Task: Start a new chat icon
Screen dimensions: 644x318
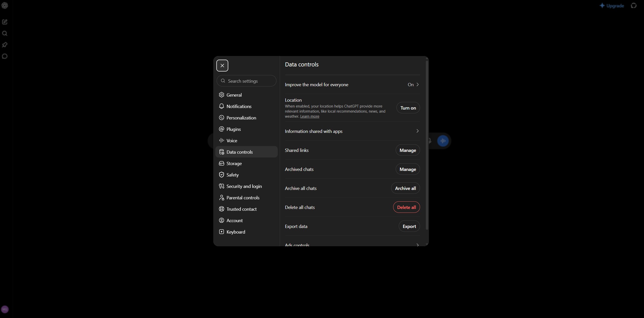Action: [5, 22]
